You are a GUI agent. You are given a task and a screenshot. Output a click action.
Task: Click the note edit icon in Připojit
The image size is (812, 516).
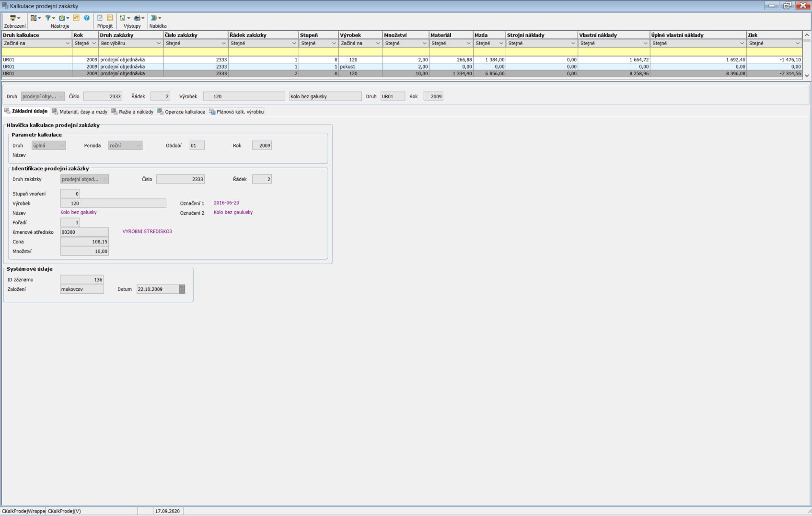tap(100, 18)
